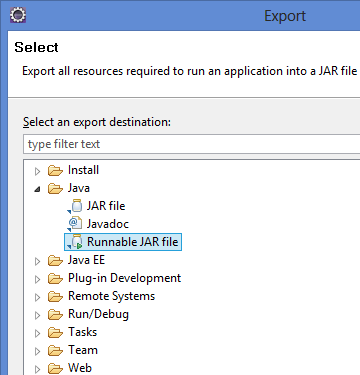Collapse the Java tree node
This screenshot has width=360, height=375.
(x=37, y=189)
